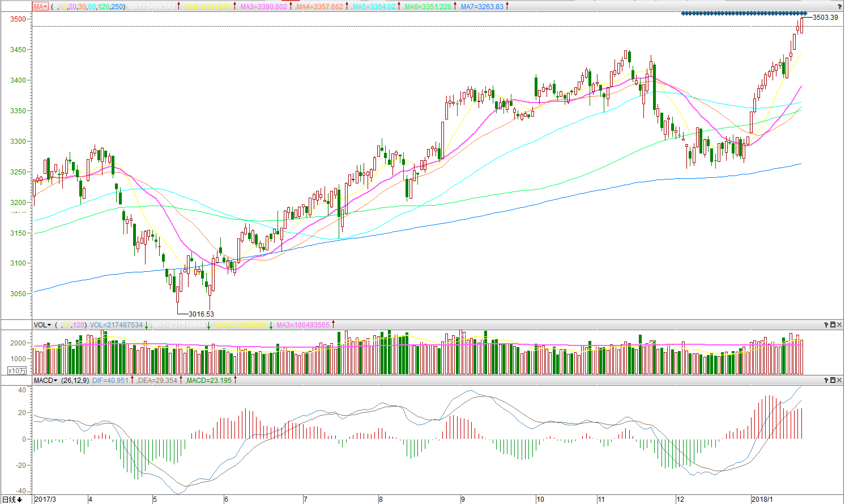
Task: Select the MA6=3351.228 value
Action: [x=428, y=7]
